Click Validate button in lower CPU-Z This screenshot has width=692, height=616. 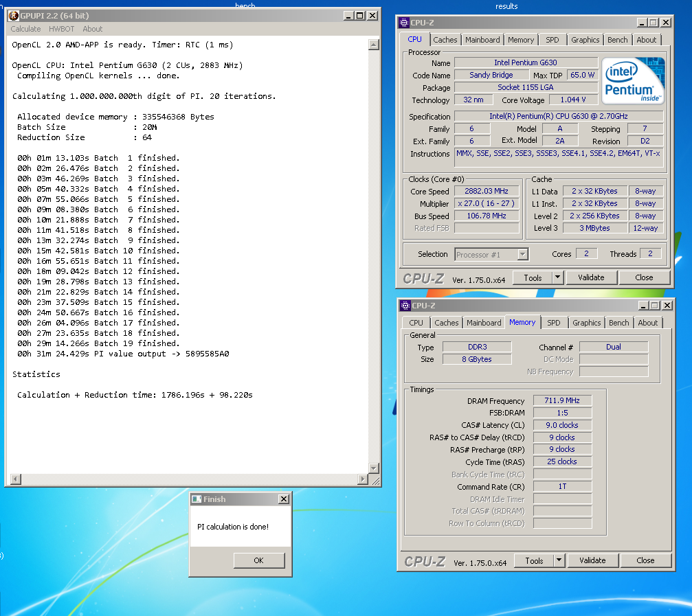(592, 560)
